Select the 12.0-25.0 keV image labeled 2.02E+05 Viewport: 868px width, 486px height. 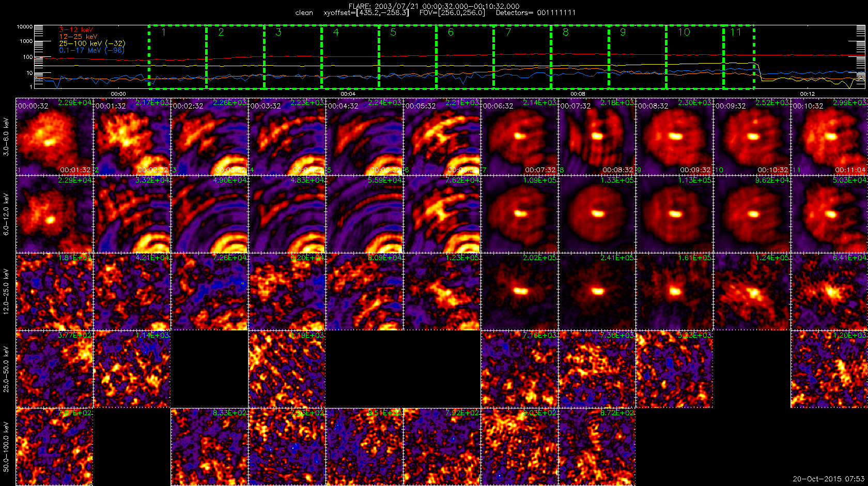(x=519, y=292)
